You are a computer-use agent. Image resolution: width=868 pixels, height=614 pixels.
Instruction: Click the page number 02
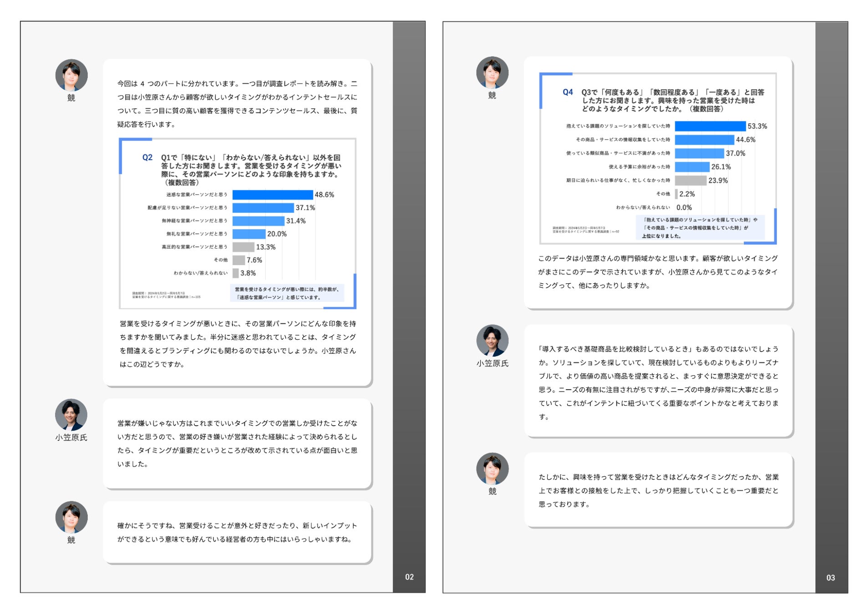[x=409, y=577]
